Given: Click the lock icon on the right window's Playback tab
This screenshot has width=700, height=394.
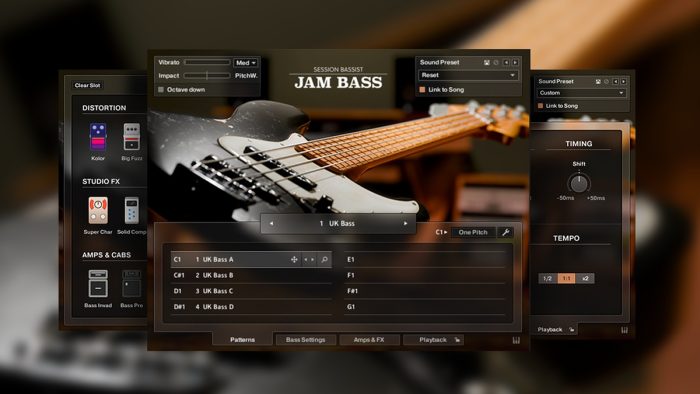Looking at the screenshot, I should pyautogui.click(x=571, y=330).
